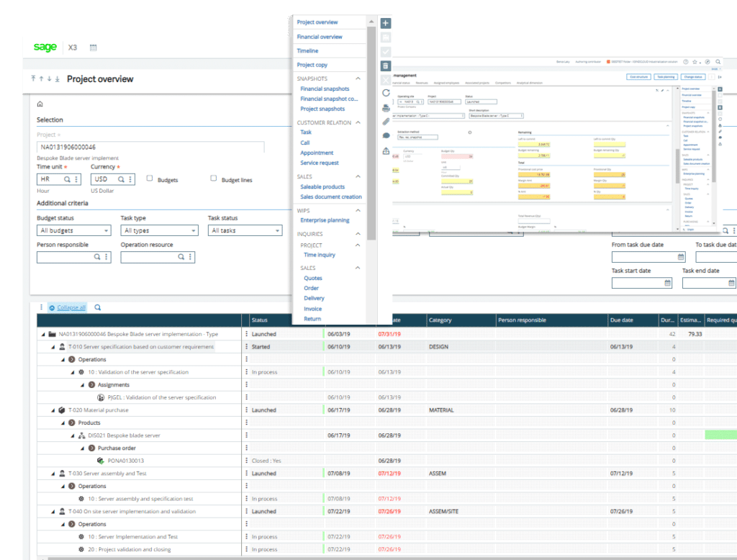Click the home icon above Selection

coord(40,104)
